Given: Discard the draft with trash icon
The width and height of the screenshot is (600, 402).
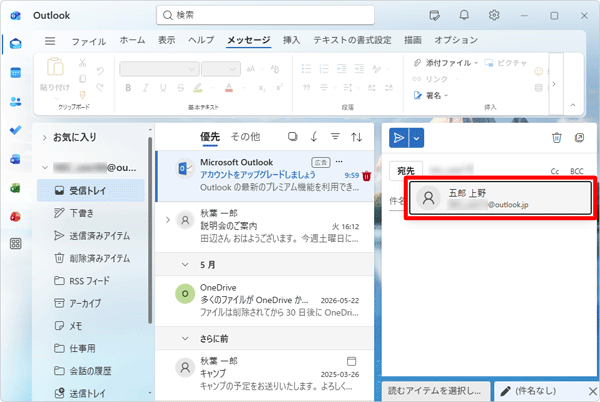Looking at the screenshot, I should [x=557, y=138].
